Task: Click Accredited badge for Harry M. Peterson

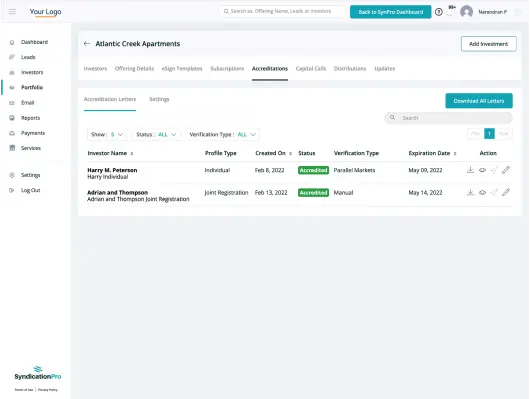Action: [313, 170]
